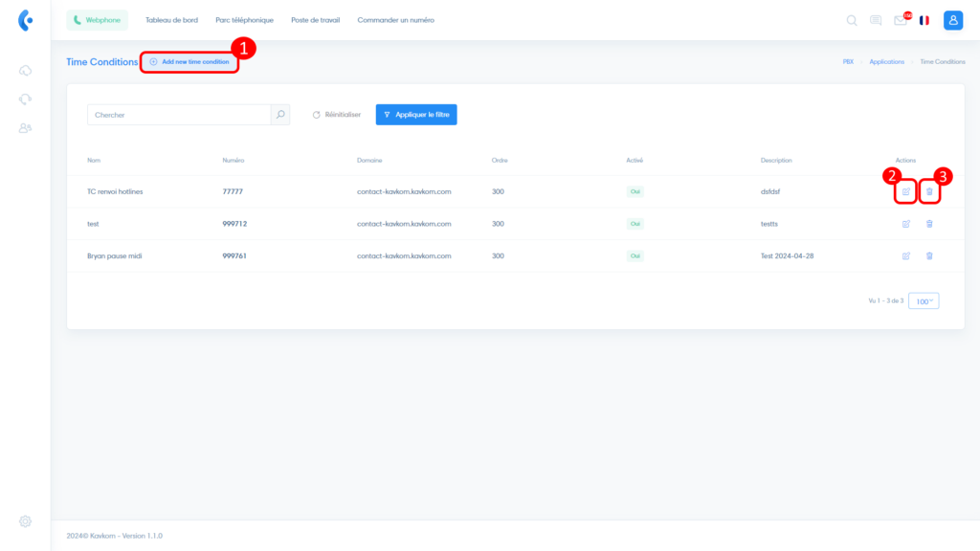Open the user profile avatar button
The height and width of the screenshot is (551, 980).
[x=953, y=20]
